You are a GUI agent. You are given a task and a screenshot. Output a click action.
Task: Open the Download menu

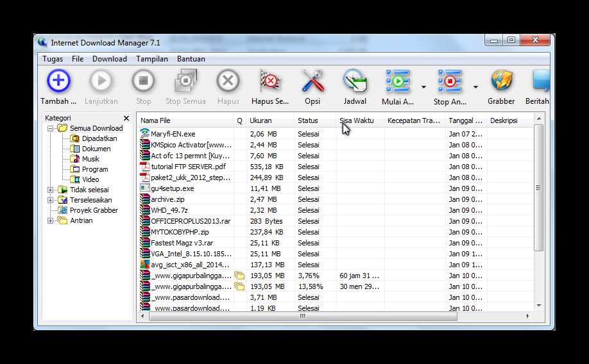coord(110,59)
